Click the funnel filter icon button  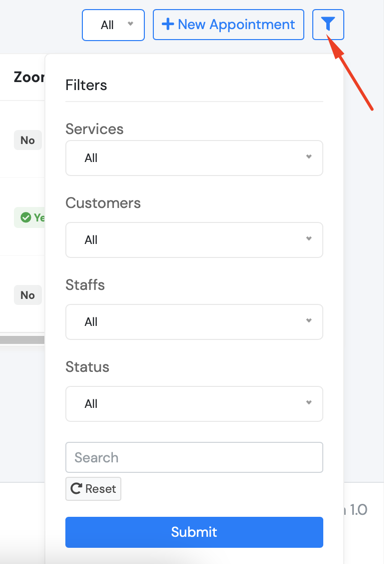(x=328, y=24)
